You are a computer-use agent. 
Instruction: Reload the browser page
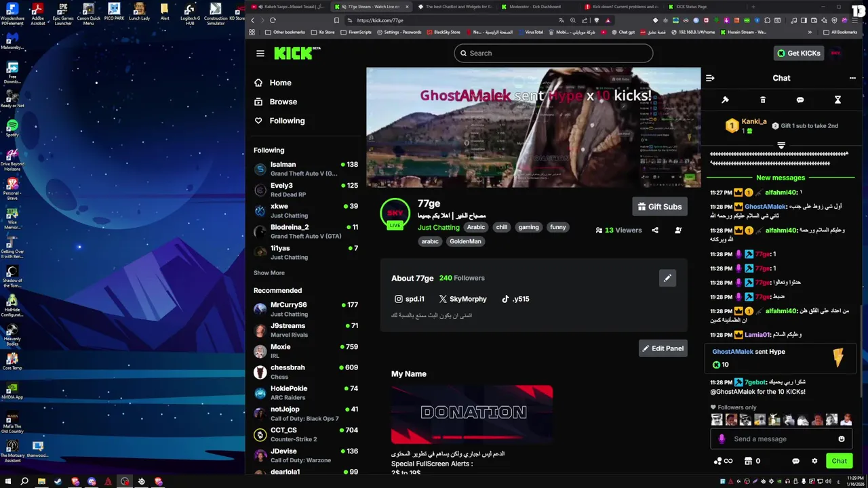click(273, 20)
